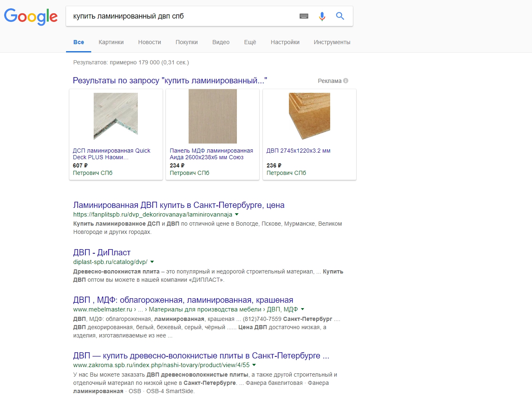Open the ДВП, МДФ: облагороженная, ламинированная result
This screenshot has height=396, width=532.
183,300
